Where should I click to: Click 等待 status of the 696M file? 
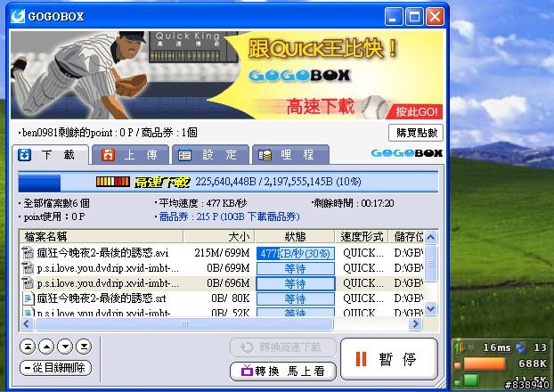click(296, 283)
